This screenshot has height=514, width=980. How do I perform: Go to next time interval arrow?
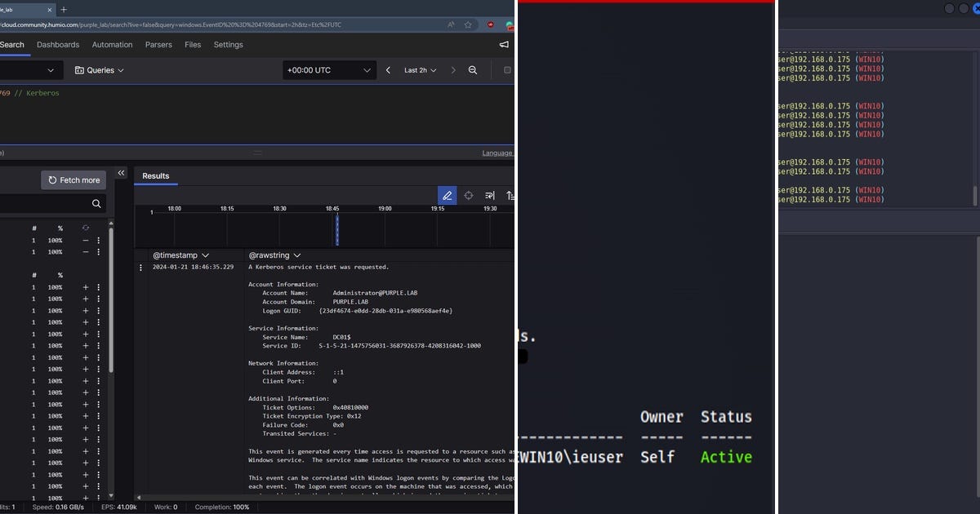pos(453,70)
